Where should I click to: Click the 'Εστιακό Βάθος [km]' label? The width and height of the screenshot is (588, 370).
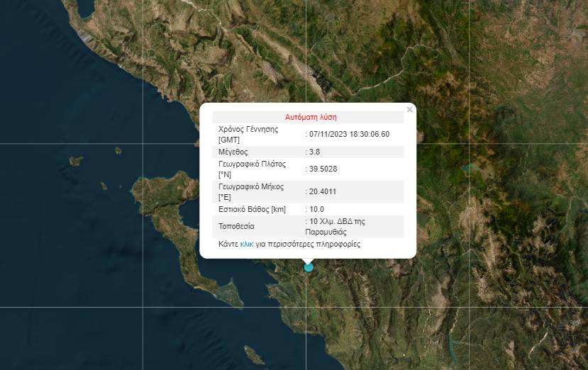point(252,209)
